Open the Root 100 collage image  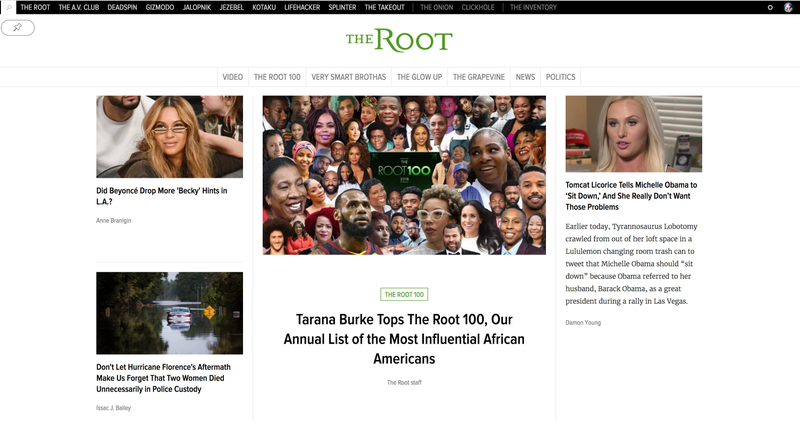coord(404,175)
